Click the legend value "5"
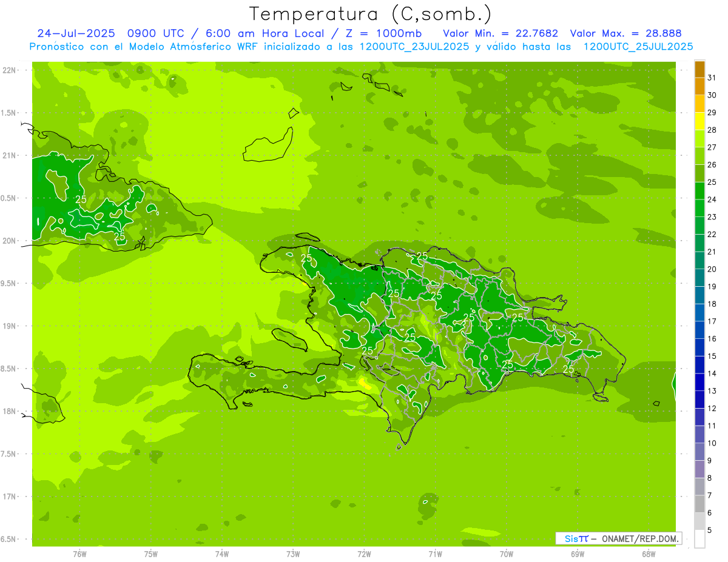 click(x=710, y=530)
